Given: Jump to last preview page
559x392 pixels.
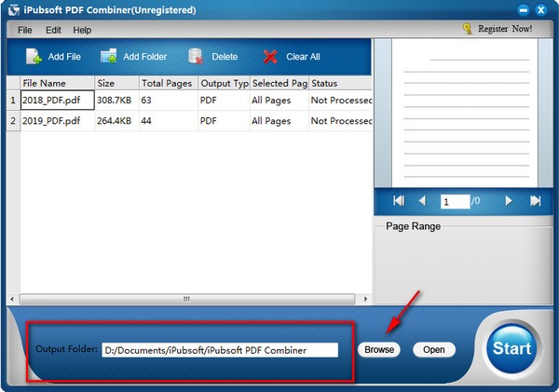Looking at the screenshot, I should [535, 201].
